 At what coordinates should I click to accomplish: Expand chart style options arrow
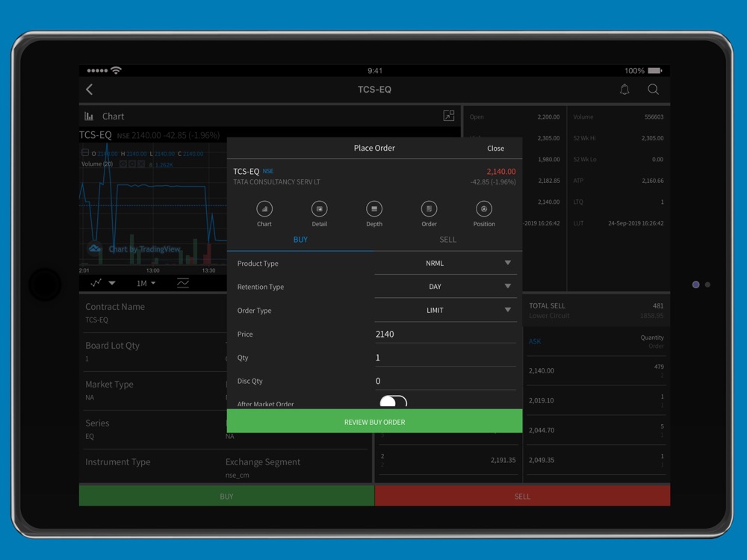[112, 283]
